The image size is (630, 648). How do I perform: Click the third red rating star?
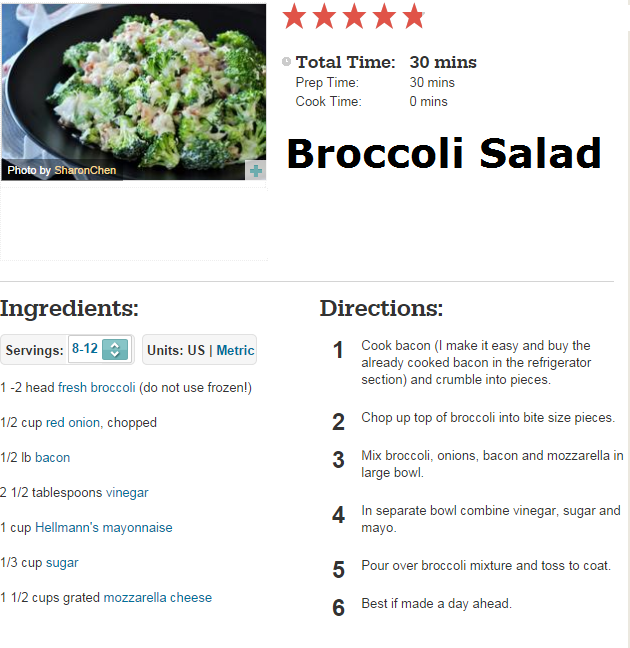pos(354,17)
